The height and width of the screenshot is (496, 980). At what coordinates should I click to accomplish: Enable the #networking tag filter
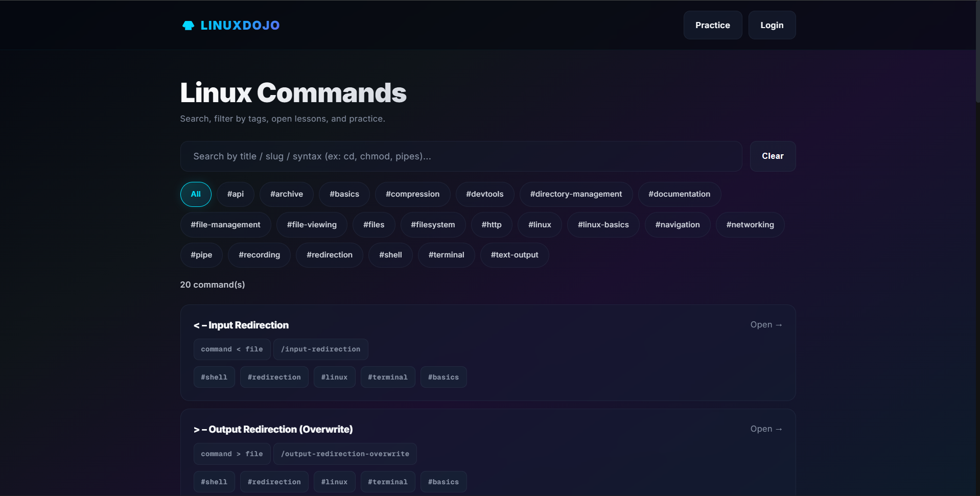coord(750,224)
